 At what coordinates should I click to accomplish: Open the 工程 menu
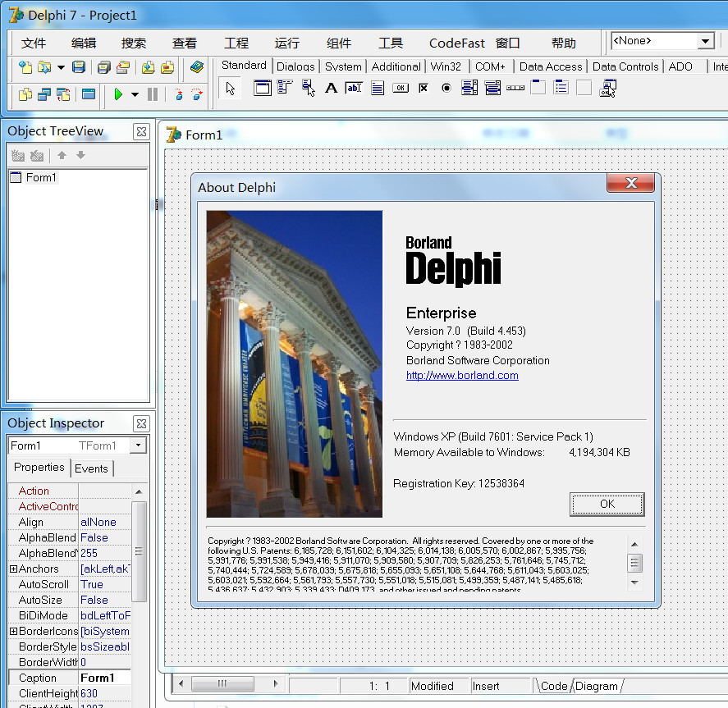[x=236, y=43]
